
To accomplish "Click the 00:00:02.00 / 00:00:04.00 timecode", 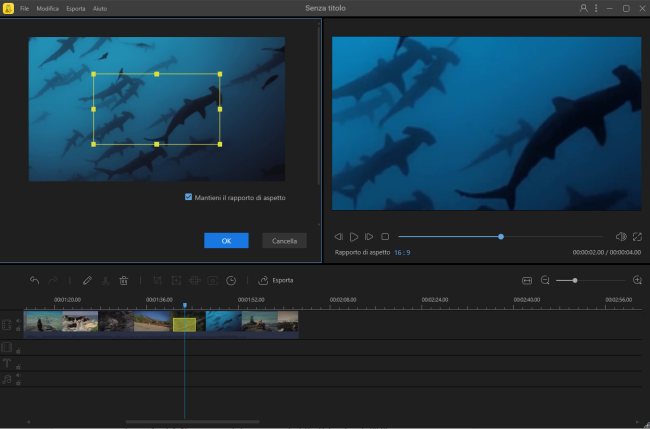I will tap(607, 252).
